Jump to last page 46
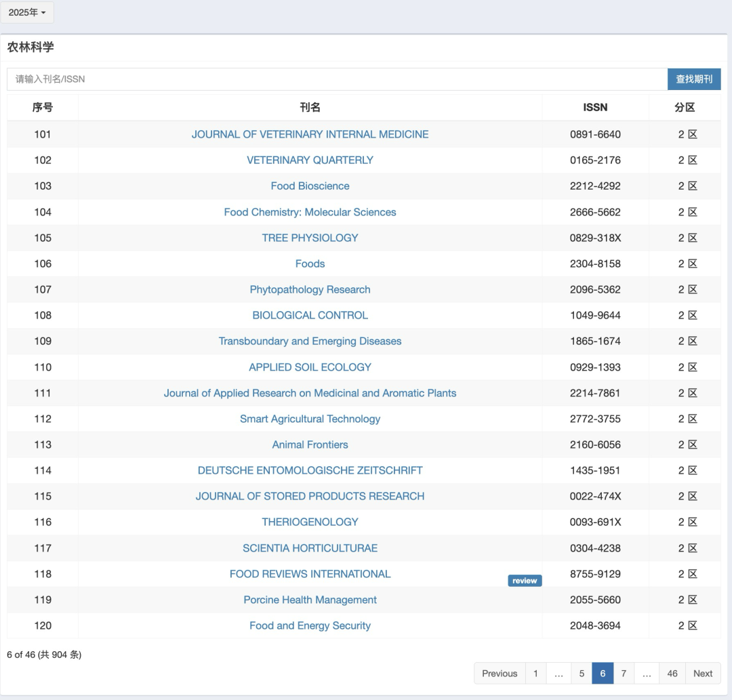 click(x=672, y=674)
